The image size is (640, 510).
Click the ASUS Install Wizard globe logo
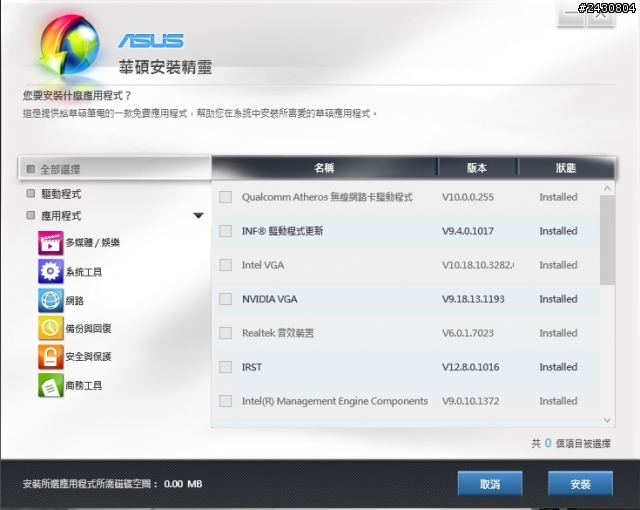coord(69,45)
